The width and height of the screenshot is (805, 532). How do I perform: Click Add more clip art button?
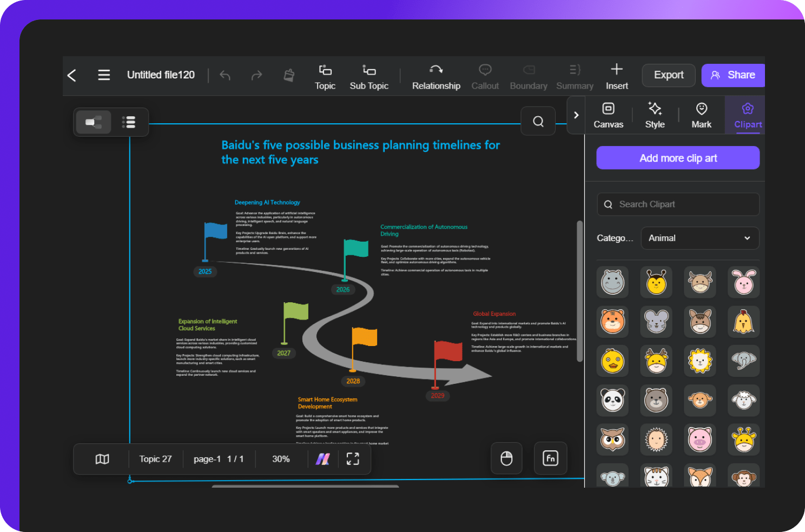click(678, 158)
